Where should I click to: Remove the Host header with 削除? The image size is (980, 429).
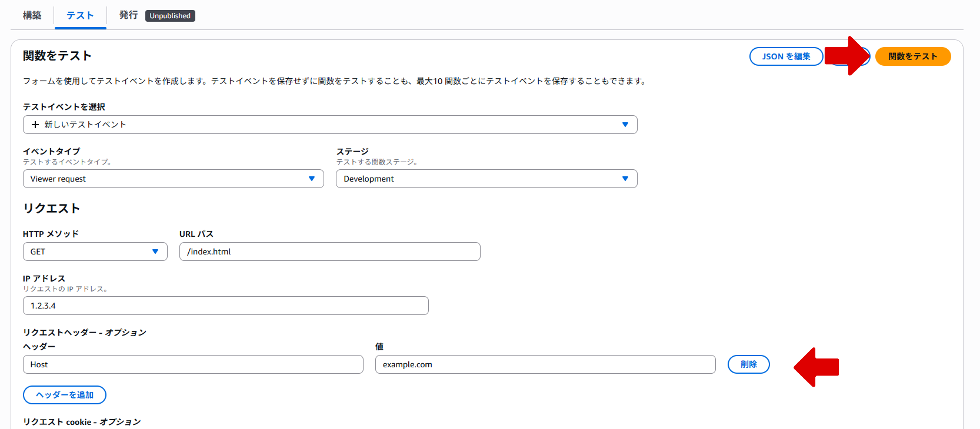coord(748,364)
